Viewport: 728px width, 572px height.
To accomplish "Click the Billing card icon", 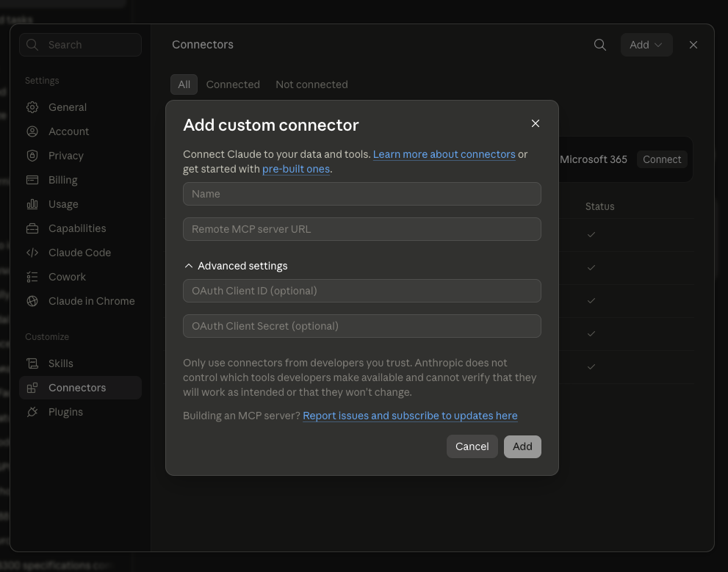I will point(32,180).
